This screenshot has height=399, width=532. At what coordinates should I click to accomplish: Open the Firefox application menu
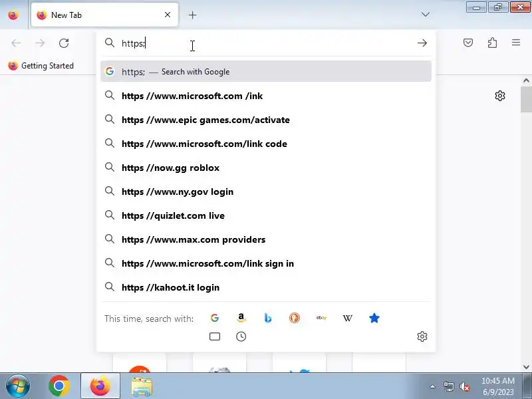point(516,43)
